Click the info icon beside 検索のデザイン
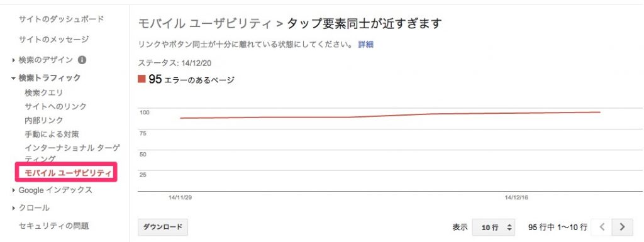The image size is (644, 242). coord(82,60)
